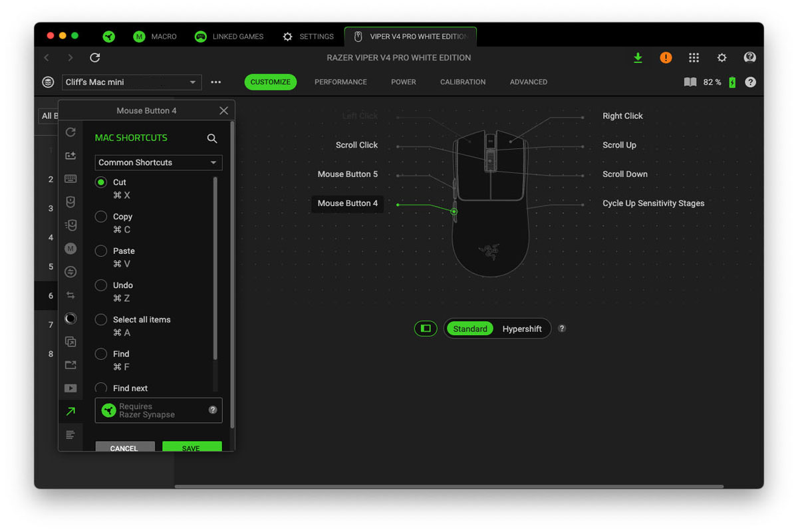Select the folder with arrow icon in the sidebar
The width and height of the screenshot is (798, 532).
point(70,365)
